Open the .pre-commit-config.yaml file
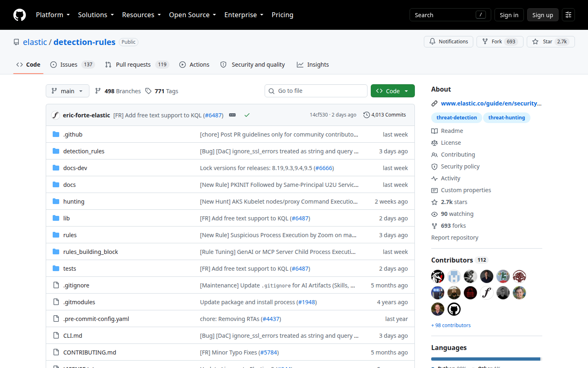This screenshot has width=588, height=368. [x=96, y=319]
